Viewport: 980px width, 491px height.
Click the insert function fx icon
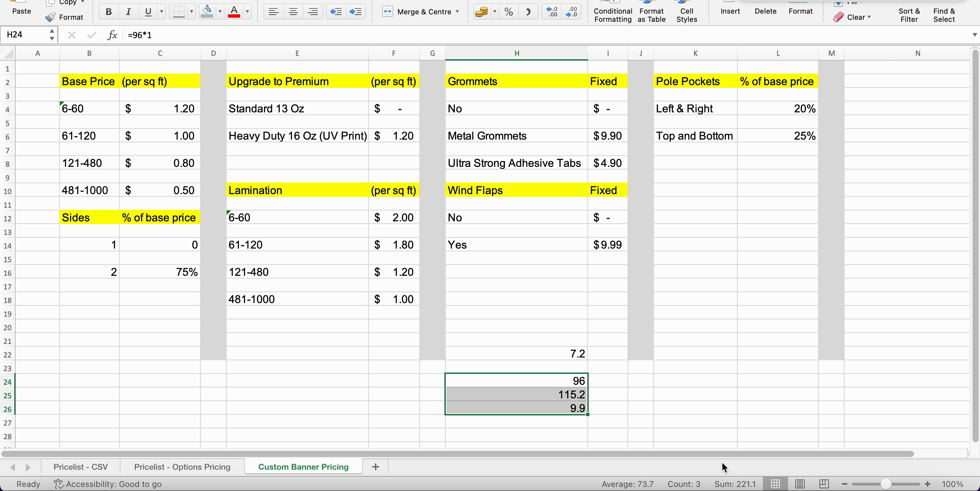point(112,35)
